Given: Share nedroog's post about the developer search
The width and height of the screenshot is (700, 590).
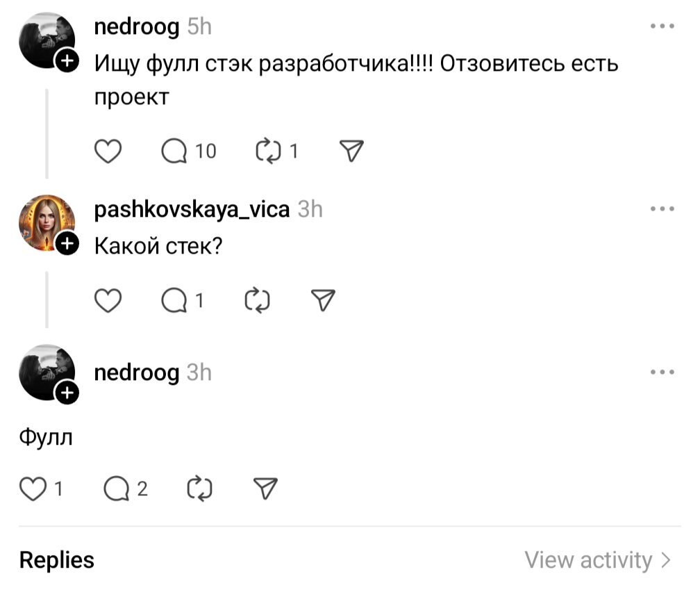Looking at the screenshot, I should 351,150.
